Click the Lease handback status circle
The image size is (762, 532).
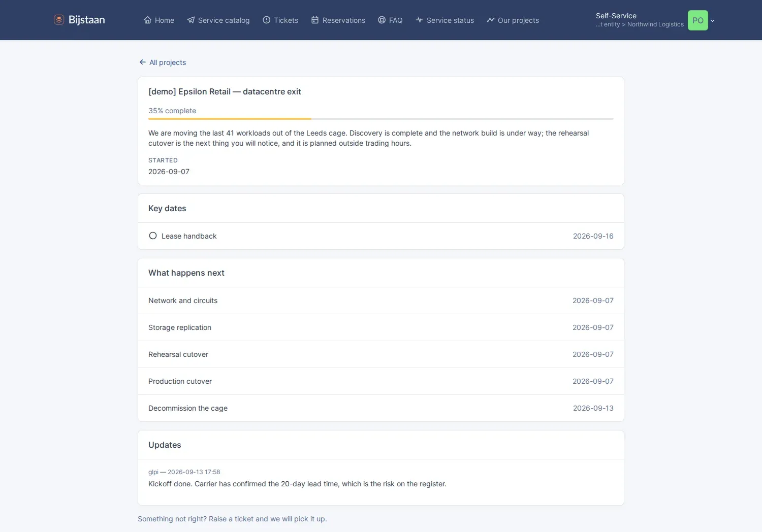point(153,236)
